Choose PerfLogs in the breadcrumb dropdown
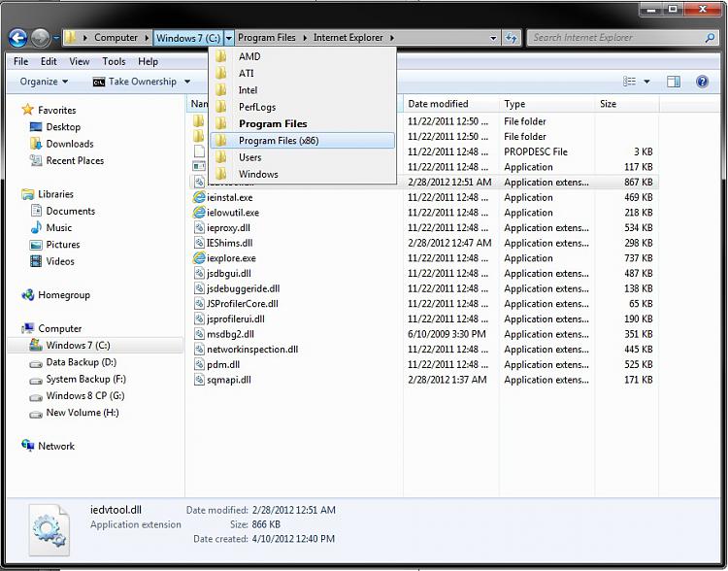The image size is (728, 571). click(x=302, y=107)
